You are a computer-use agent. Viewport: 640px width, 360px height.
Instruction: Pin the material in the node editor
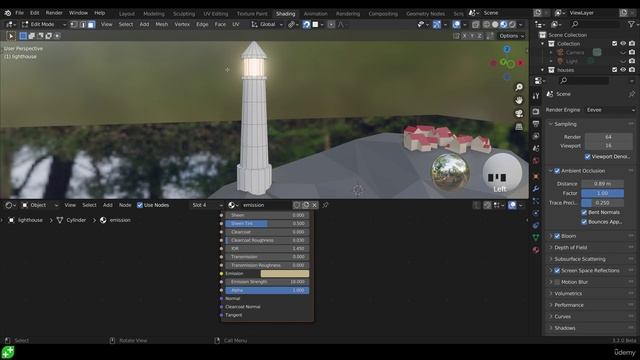point(325,205)
